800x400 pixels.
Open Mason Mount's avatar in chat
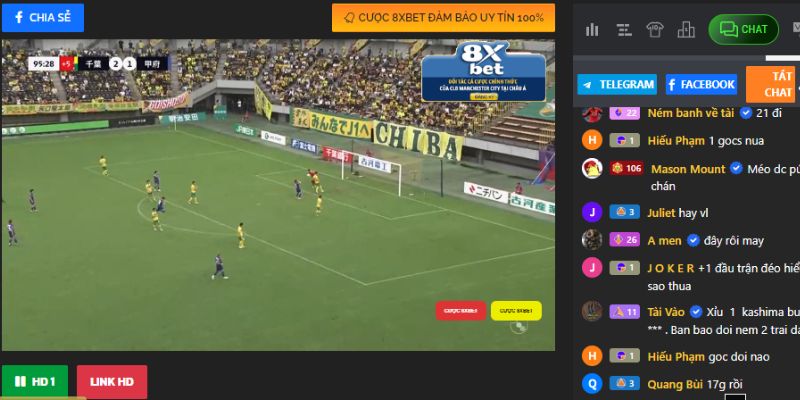click(x=592, y=169)
